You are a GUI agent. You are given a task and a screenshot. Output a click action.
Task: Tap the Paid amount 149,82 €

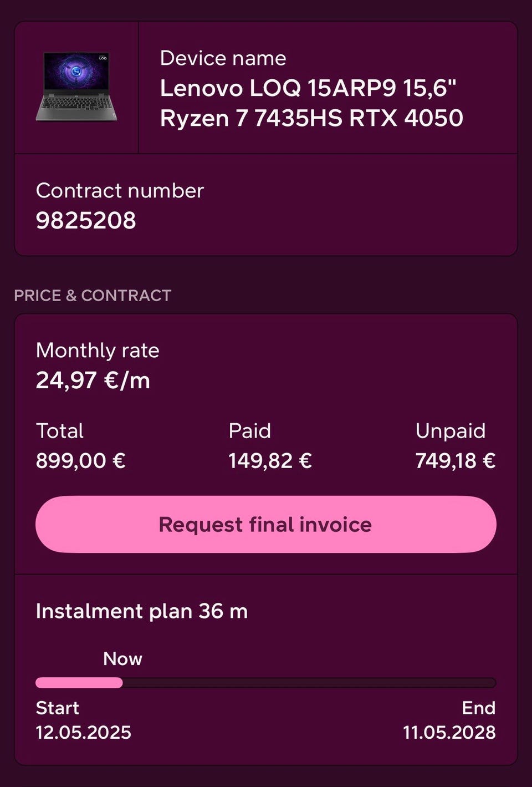pos(270,460)
